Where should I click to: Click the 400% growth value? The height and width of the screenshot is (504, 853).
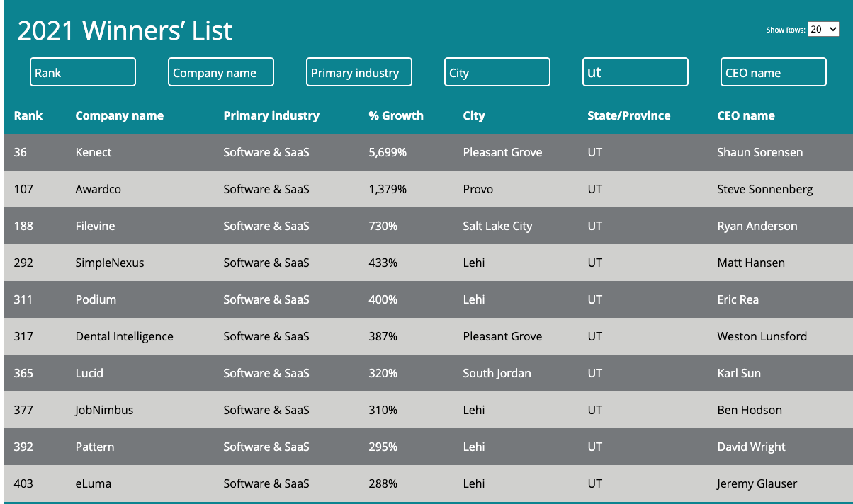[x=383, y=299]
